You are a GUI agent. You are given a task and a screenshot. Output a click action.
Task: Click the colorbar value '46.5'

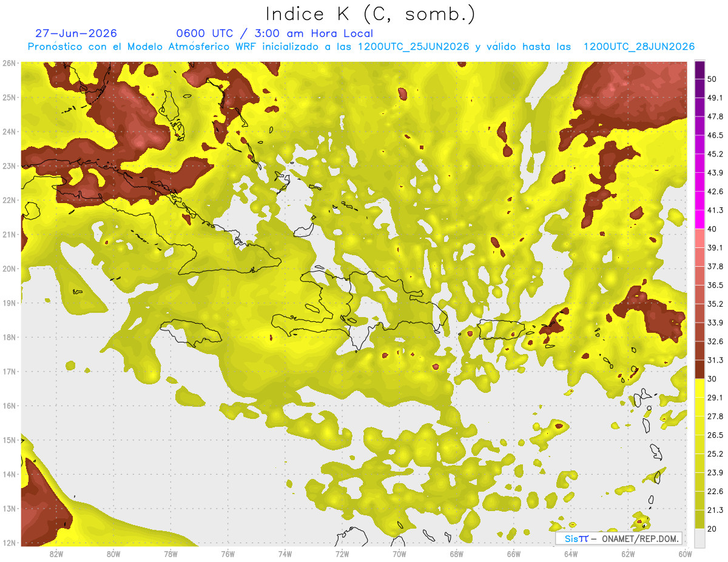(715, 135)
